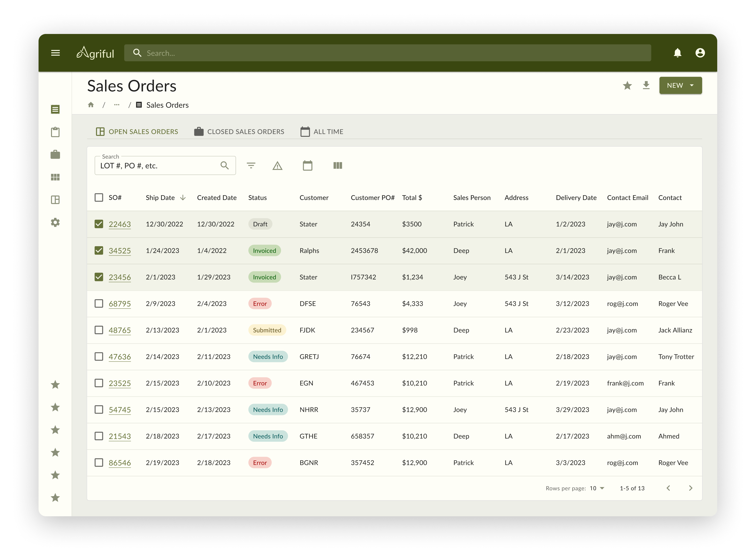Open settings via the gear icon
The image size is (756, 550).
(x=55, y=222)
